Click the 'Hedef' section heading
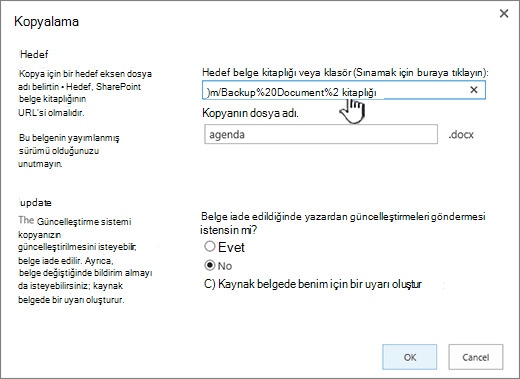The height and width of the screenshot is (379, 520). pyautogui.click(x=34, y=54)
